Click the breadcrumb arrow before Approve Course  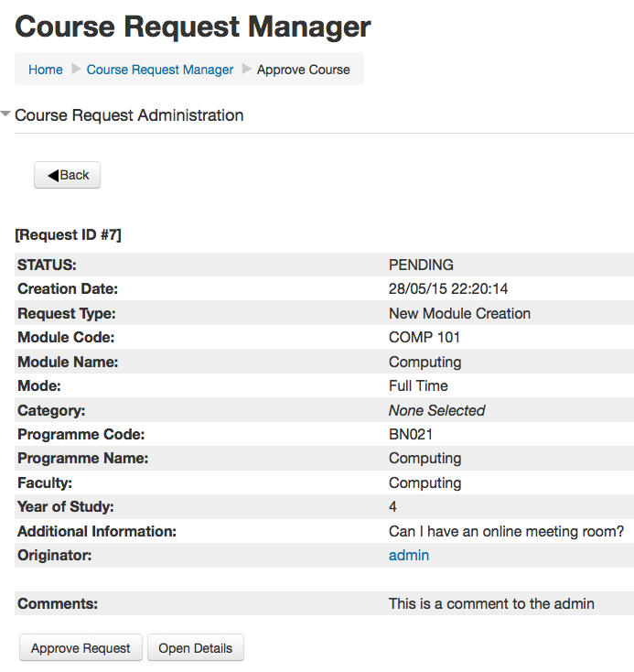point(246,70)
